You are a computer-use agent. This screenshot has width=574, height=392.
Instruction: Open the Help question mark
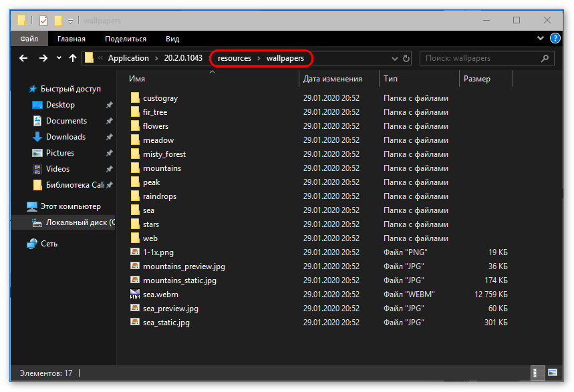click(x=554, y=39)
